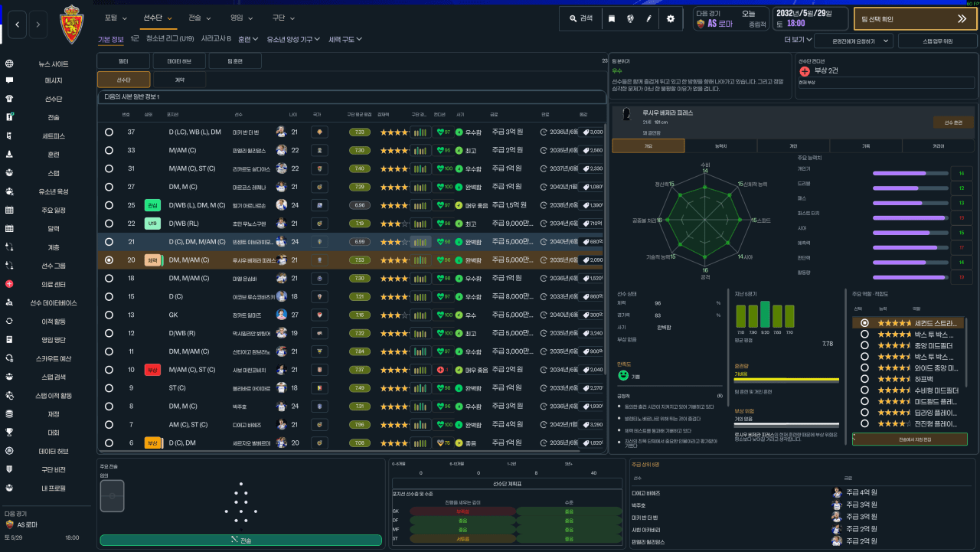Click the white 부상 위험 risk bar

point(786,426)
